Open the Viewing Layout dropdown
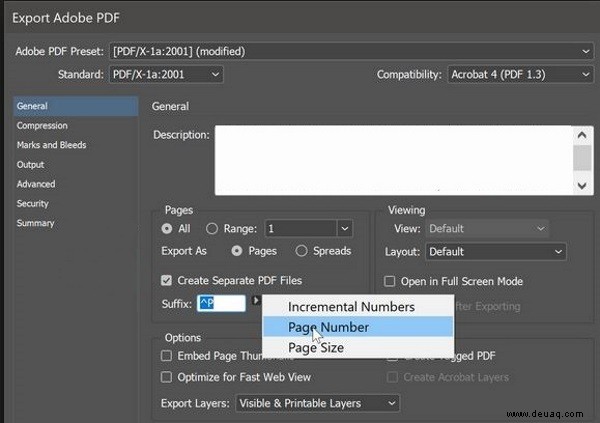Viewport: 600px width, 423px height. (496, 252)
